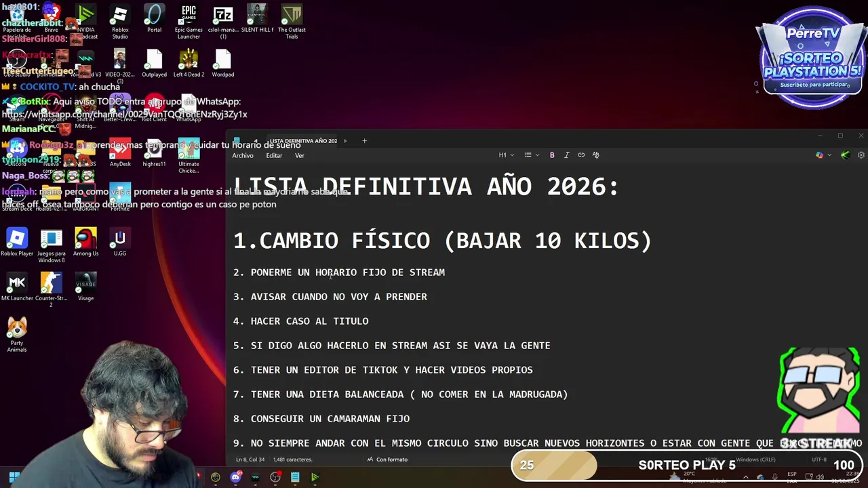This screenshot has width=868, height=488.
Task: Add a new Notepad tab
Action: point(364,141)
